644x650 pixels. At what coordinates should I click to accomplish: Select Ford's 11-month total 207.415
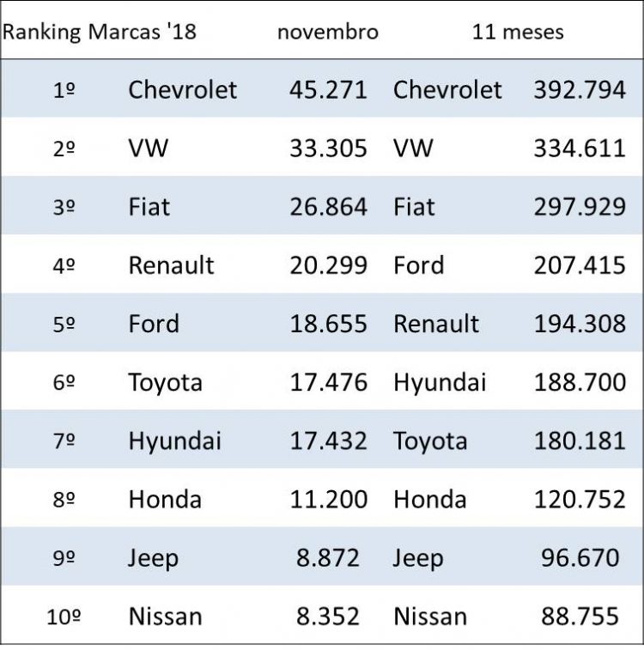pyautogui.click(x=580, y=264)
